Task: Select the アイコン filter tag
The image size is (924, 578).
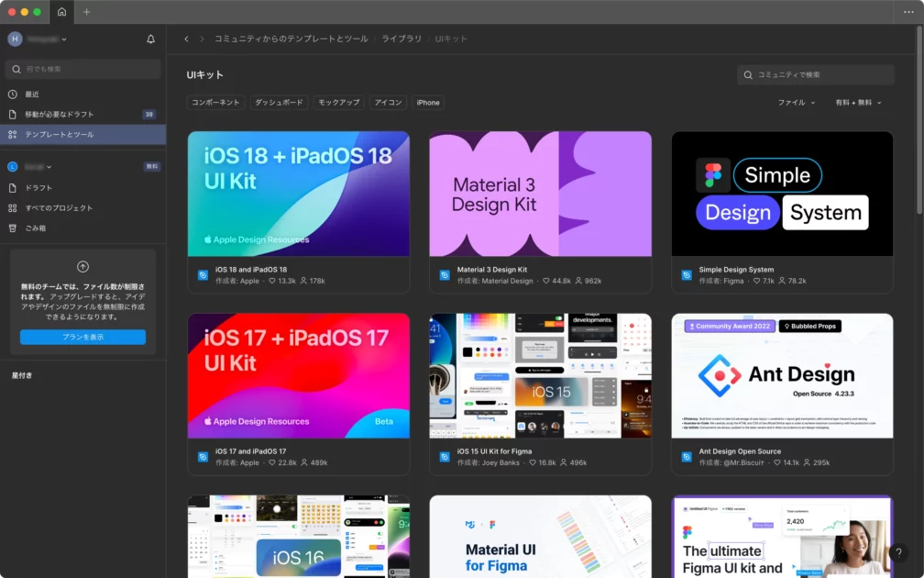Action: pyautogui.click(x=388, y=103)
